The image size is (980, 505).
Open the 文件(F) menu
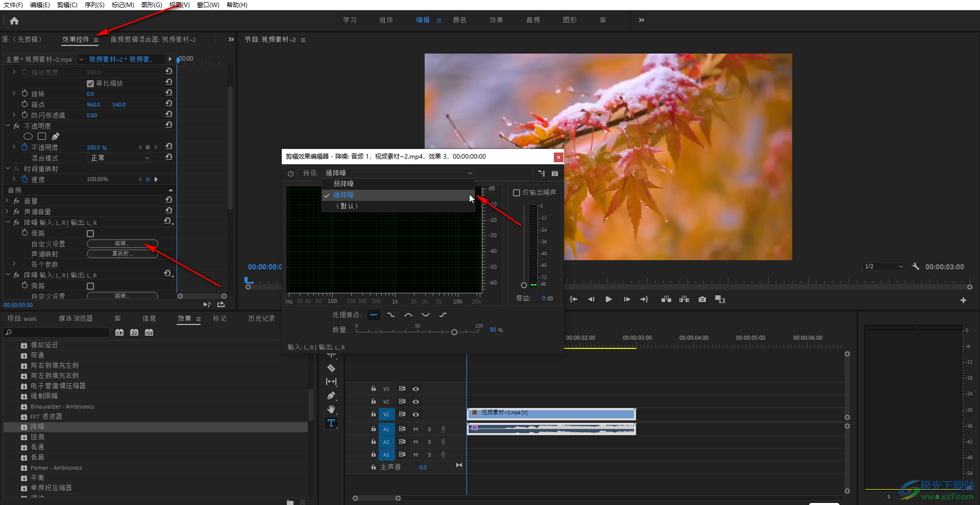(13, 5)
